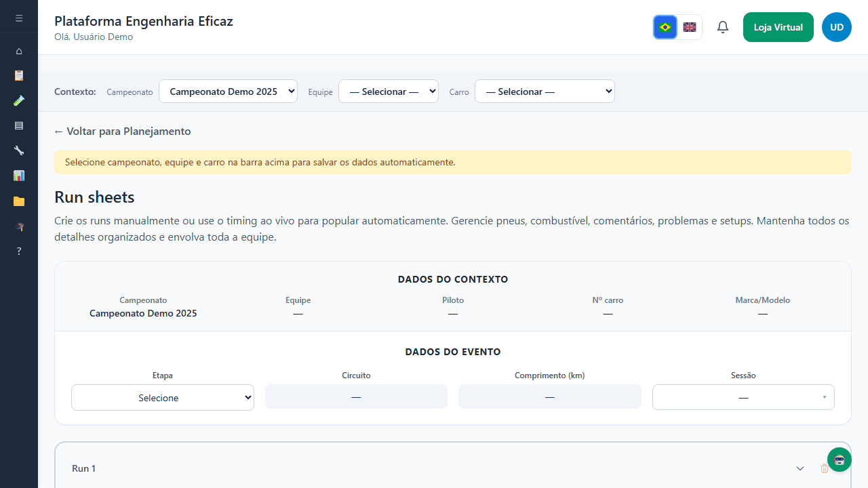The height and width of the screenshot is (488, 868).
Task: Switch language to English UK flag
Action: pyautogui.click(x=690, y=27)
